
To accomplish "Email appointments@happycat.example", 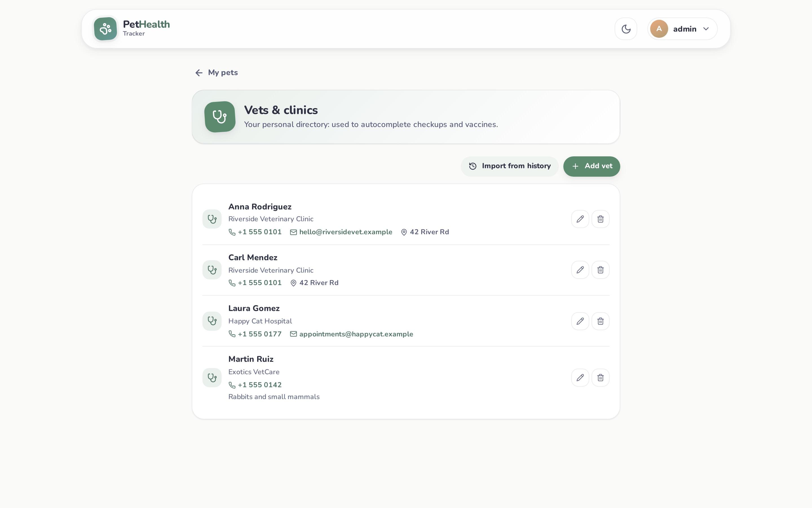I will coord(352,334).
